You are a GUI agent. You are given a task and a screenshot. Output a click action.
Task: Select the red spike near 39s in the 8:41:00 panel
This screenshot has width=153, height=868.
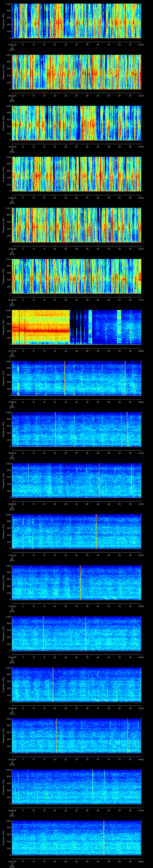(x=96, y=531)
